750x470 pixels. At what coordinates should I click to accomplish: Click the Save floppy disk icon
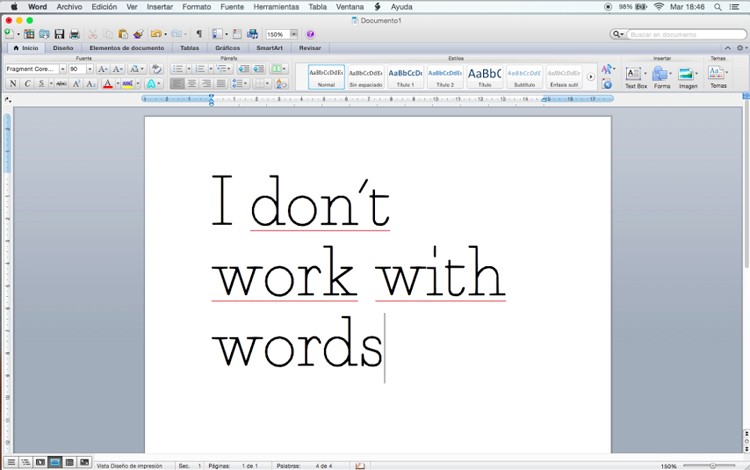[x=59, y=34]
